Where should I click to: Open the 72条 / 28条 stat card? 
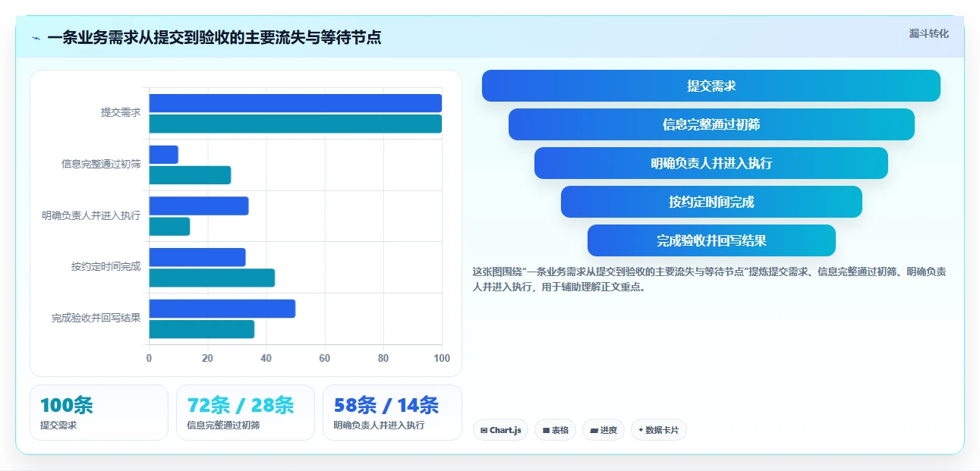(x=245, y=413)
